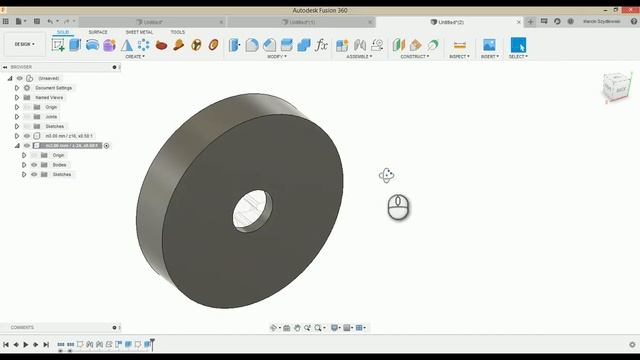Switch to the TOOLS tab
The height and width of the screenshot is (360, 640).
coord(178,32)
